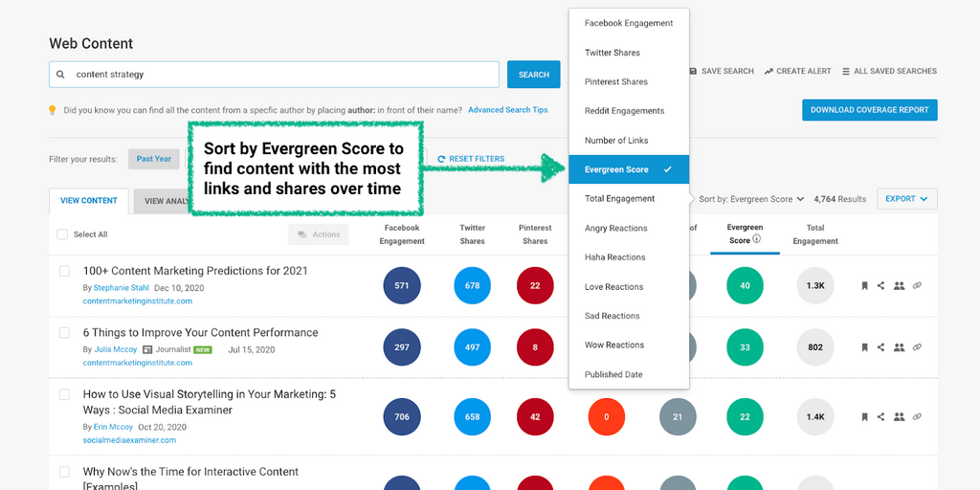980x490 pixels.
Task: Choose Total Engagement from sort menu
Action: pyautogui.click(x=619, y=199)
